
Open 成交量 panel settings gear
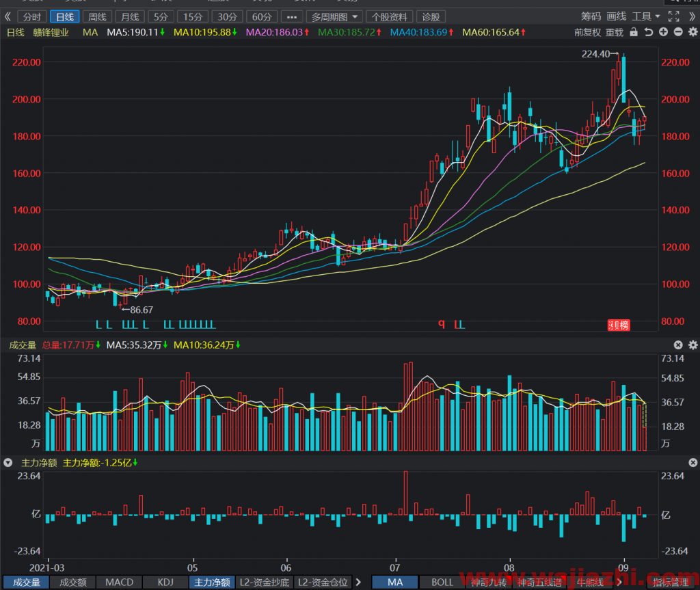[x=693, y=345]
